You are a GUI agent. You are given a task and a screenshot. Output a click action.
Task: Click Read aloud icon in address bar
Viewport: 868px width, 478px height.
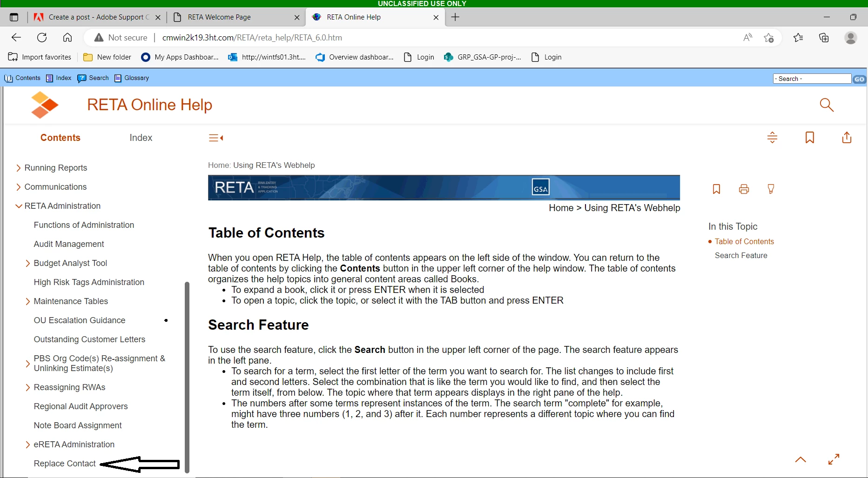747,38
